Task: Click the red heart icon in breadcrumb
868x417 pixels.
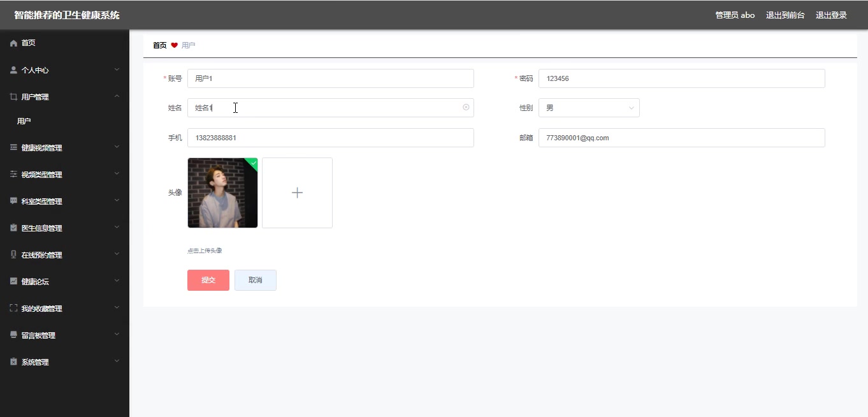Action: pos(174,45)
